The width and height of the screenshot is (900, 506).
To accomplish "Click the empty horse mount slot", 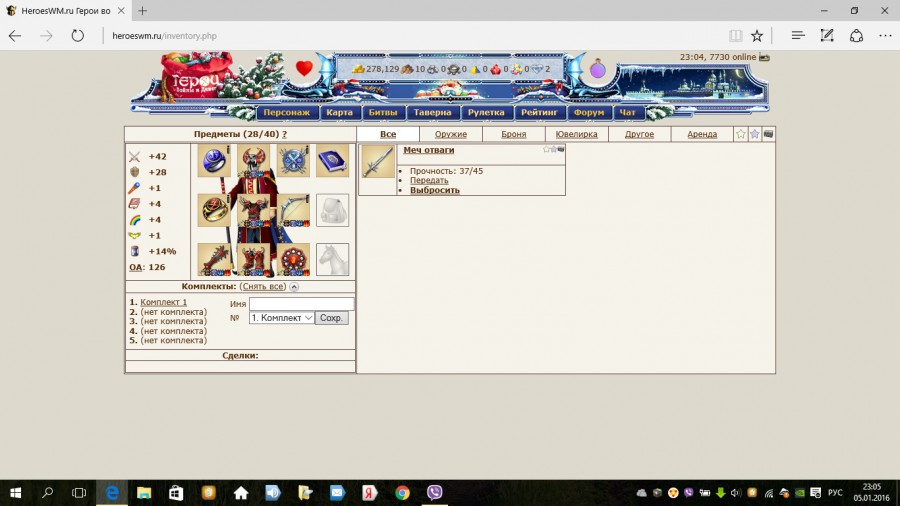I will pyautogui.click(x=332, y=259).
